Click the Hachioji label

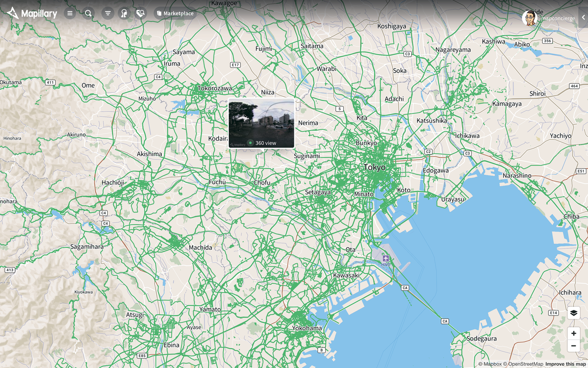tap(113, 183)
